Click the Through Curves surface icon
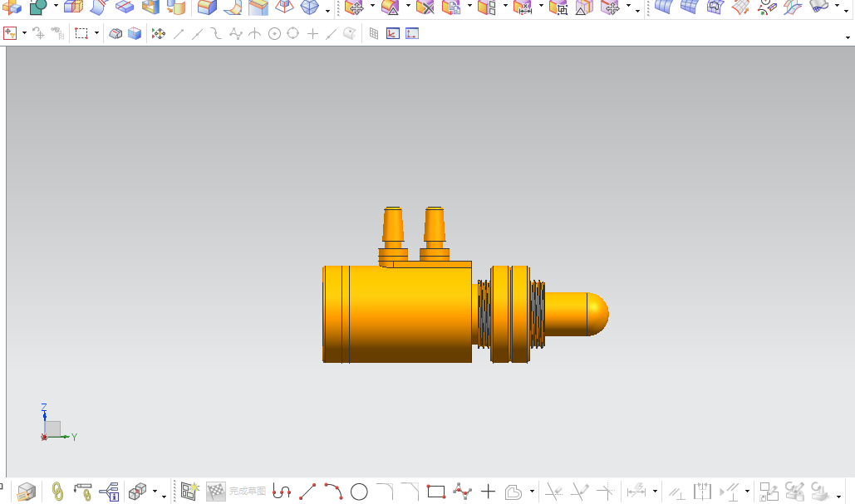Screen dimensions: 855x504 pyautogui.click(x=663, y=7)
